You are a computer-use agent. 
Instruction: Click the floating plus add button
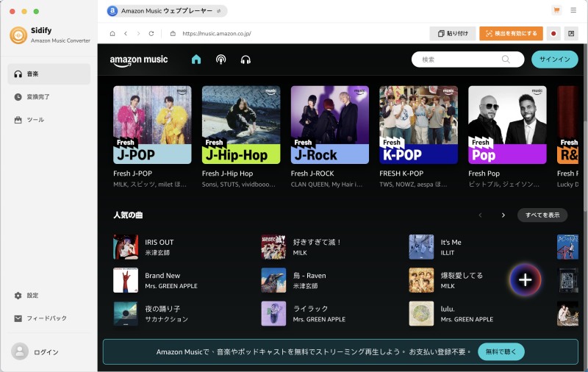pyautogui.click(x=526, y=280)
